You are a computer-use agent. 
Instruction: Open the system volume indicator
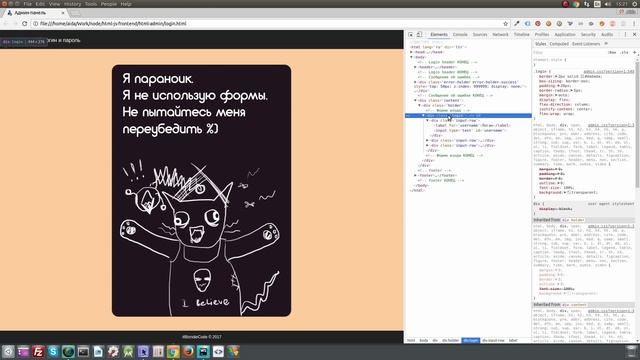[608, 4]
